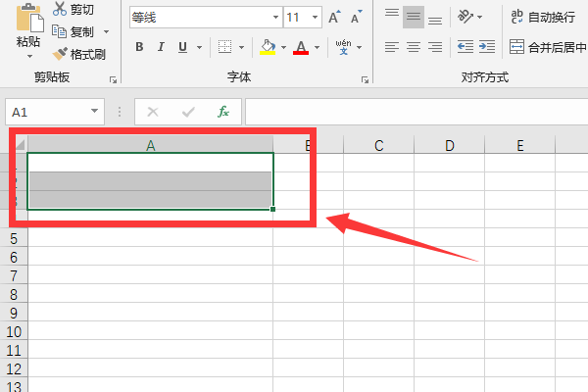The image size is (588, 392).
Task: Select row 10 header
Action: pyautogui.click(x=14, y=331)
